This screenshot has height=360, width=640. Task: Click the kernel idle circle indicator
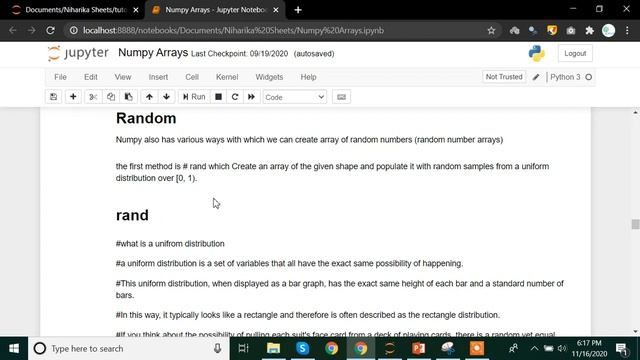[589, 77]
